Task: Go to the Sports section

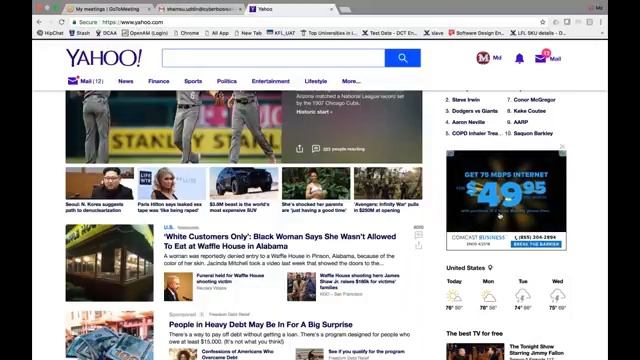Action: pyautogui.click(x=193, y=81)
